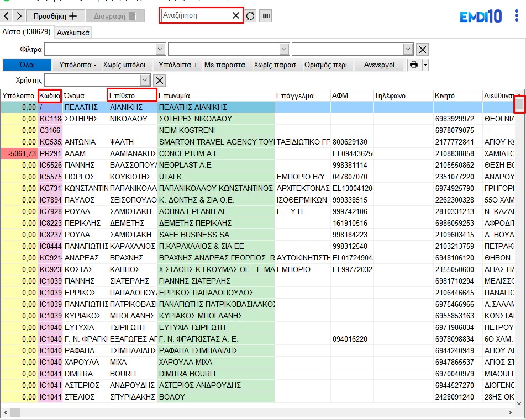The height and width of the screenshot is (420, 526).
Task: Click the AFM cell 161910516
Action: point(352,223)
